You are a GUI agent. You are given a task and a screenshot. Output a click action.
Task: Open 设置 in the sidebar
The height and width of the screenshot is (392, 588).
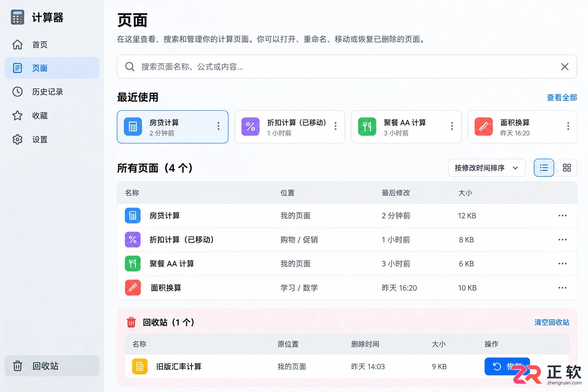coord(52,139)
